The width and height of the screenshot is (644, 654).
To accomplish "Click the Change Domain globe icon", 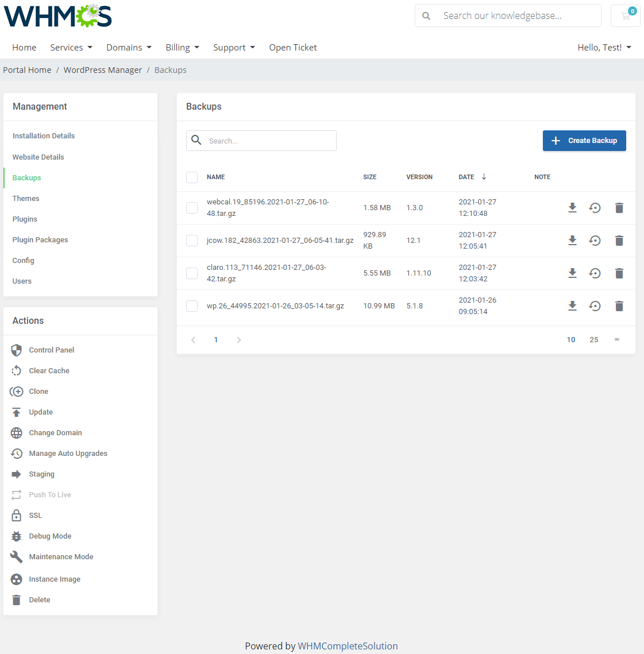I will tap(16, 433).
